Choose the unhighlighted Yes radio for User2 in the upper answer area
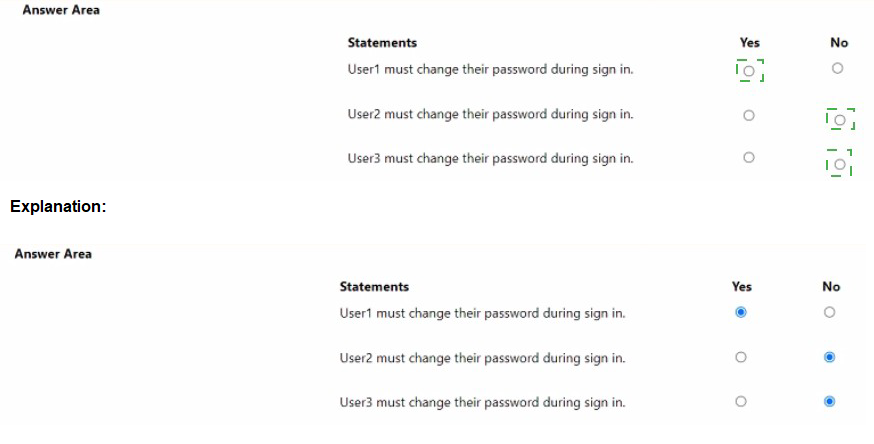The image size is (874, 444). pyautogui.click(x=749, y=115)
